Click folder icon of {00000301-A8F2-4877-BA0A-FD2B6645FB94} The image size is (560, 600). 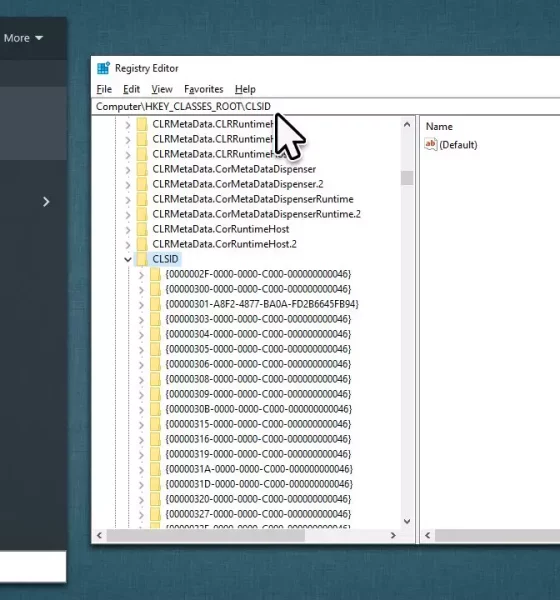tap(155, 304)
